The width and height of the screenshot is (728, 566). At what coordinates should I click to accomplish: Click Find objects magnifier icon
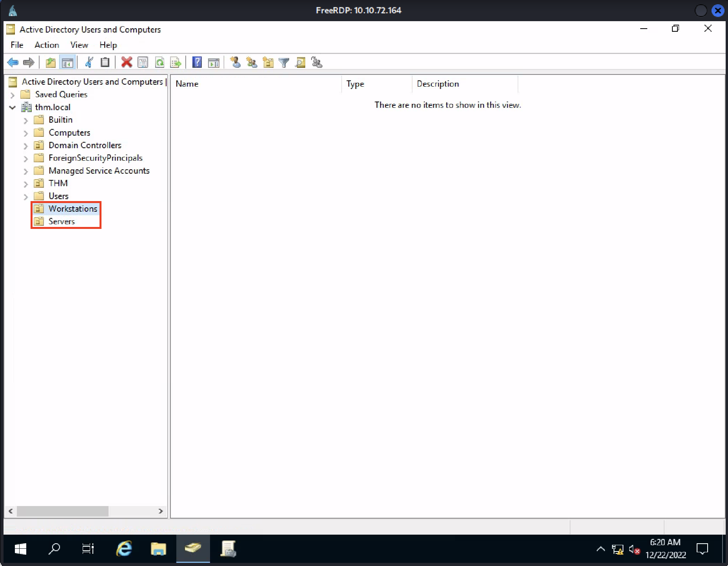click(x=300, y=62)
